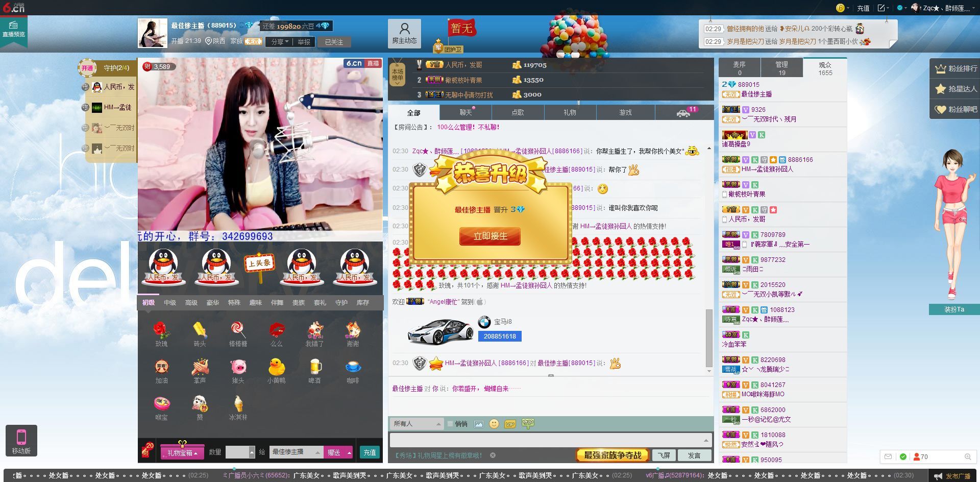Viewport: 980px width, 482px height.
Task: Open the 分享 share dropdown
Action: (x=280, y=42)
